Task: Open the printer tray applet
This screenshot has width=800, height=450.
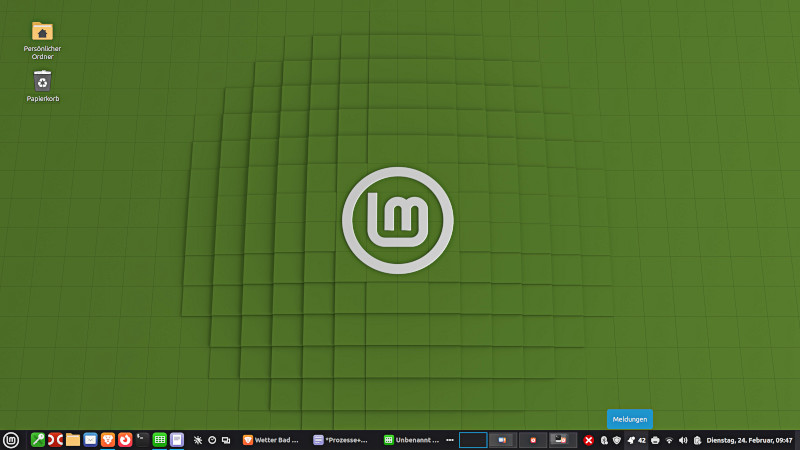Action: (655, 440)
